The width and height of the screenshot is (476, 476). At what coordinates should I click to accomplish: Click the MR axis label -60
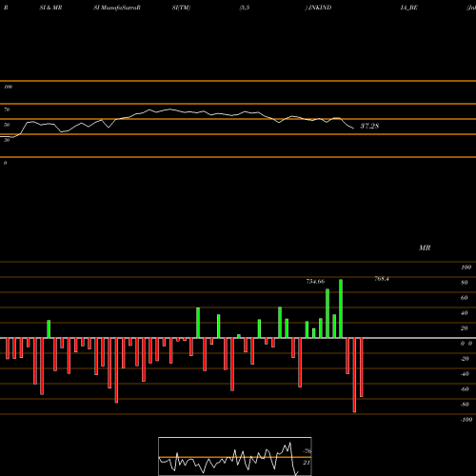(465, 389)
